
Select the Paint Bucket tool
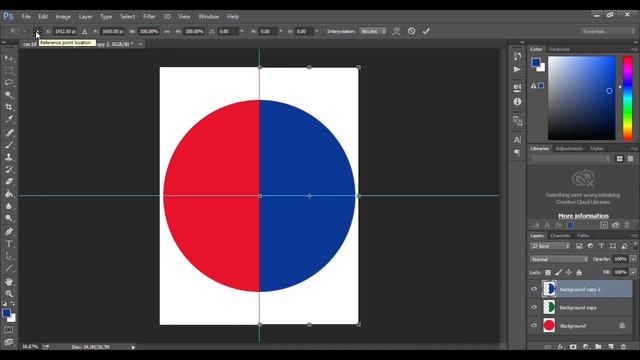click(x=9, y=194)
